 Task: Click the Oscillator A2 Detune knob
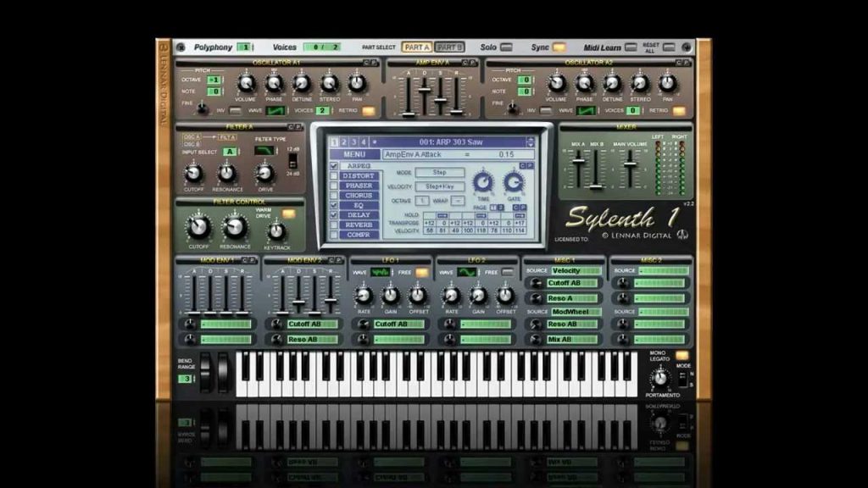(612, 84)
